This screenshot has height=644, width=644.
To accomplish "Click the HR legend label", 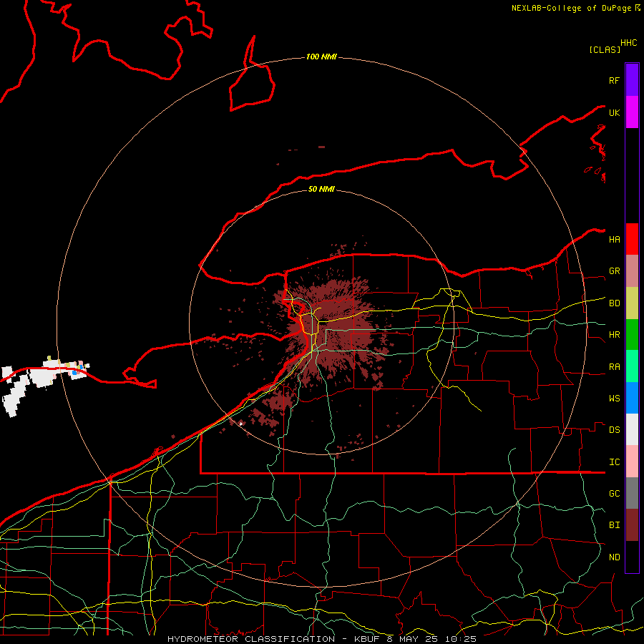I will pos(614,335).
